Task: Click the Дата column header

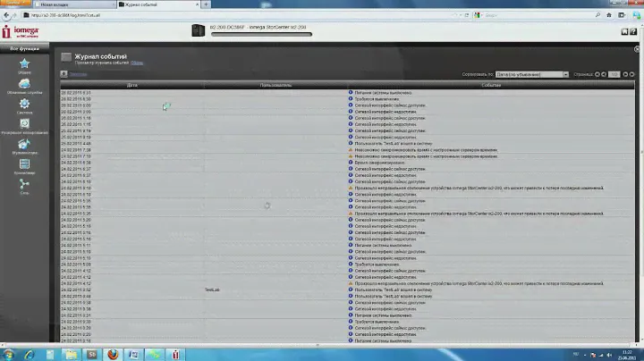Action: tap(132, 84)
